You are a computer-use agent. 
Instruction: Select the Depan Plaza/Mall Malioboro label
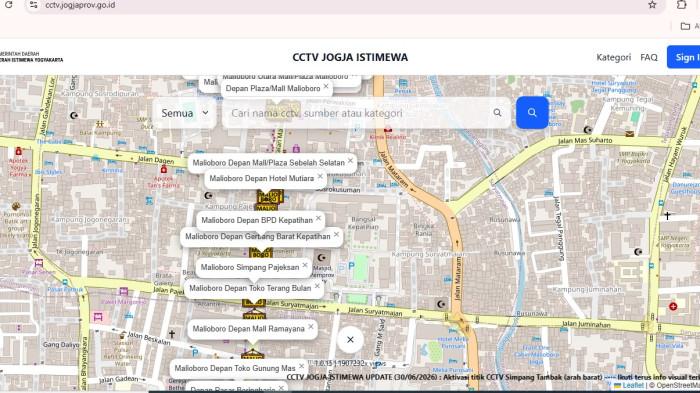(273, 88)
